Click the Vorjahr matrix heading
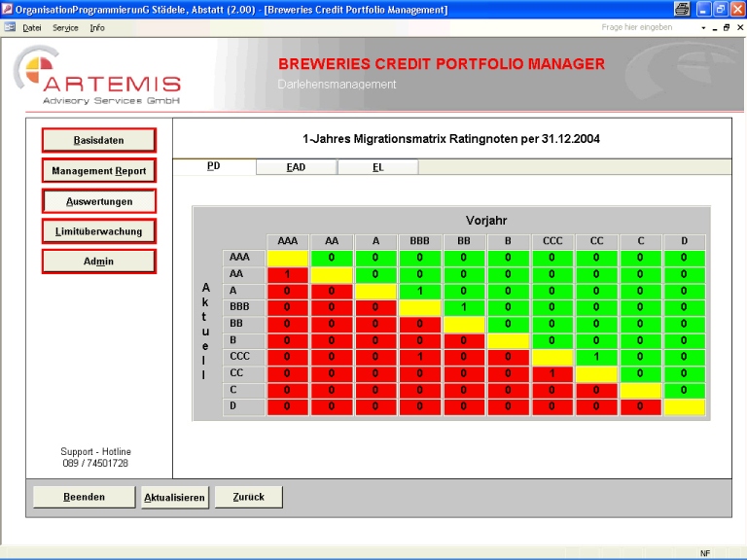Screen dimensions: 747x560 click(486, 221)
